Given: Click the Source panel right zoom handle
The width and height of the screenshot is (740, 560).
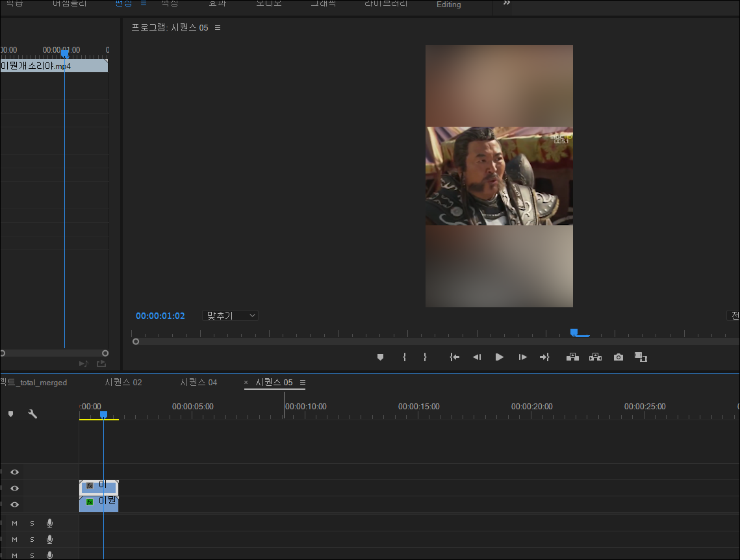Looking at the screenshot, I should point(105,353).
